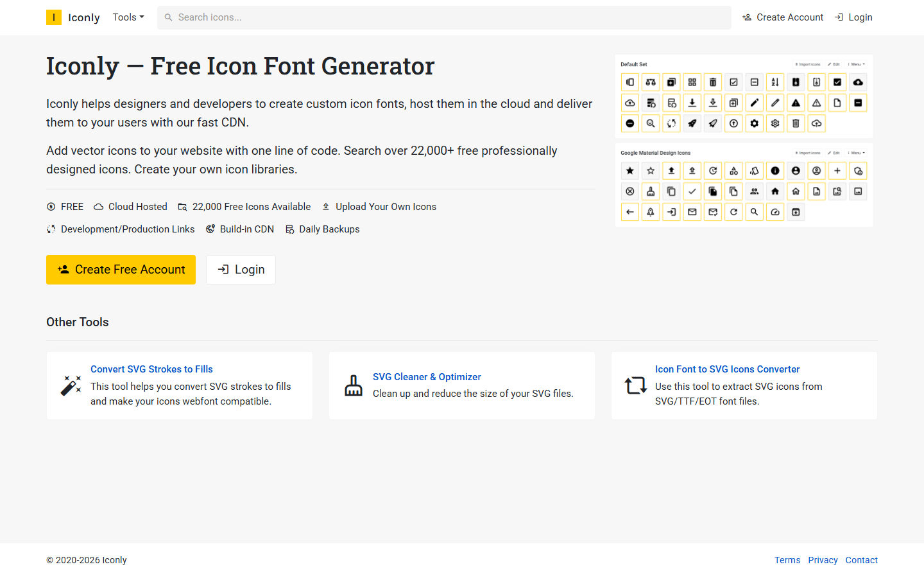Click the Search icons input field
Viewport: 924px width, 578px height.
[x=444, y=17]
